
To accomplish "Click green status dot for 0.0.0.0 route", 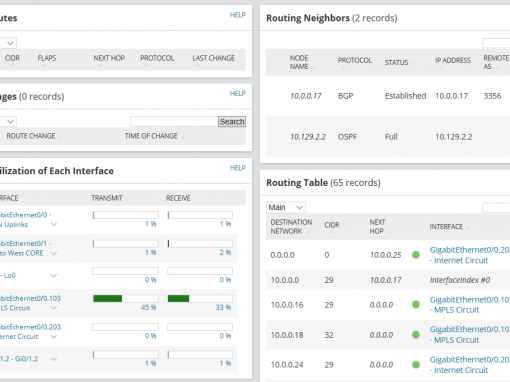I will 416,255.
